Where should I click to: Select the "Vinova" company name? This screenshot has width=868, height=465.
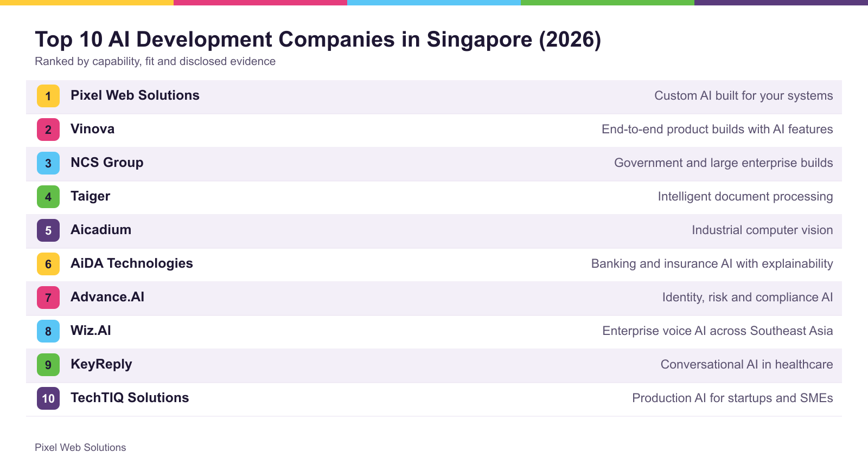[x=93, y=129]
